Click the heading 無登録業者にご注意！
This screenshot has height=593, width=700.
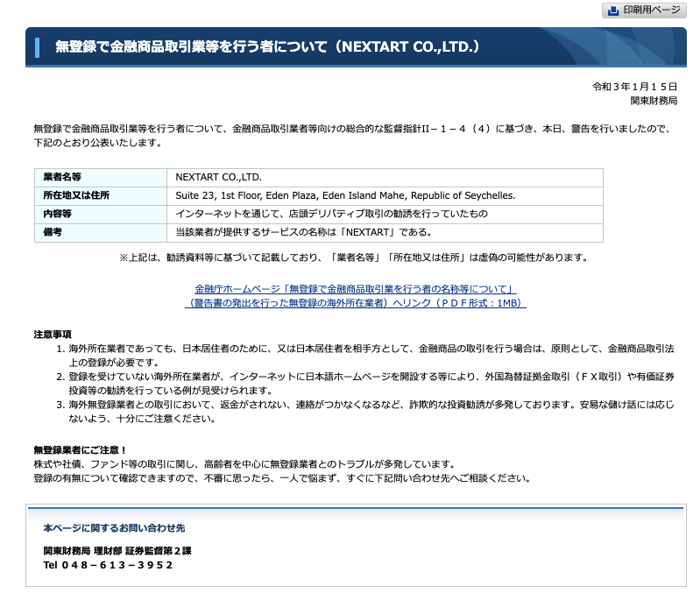[x=80, y=449]
